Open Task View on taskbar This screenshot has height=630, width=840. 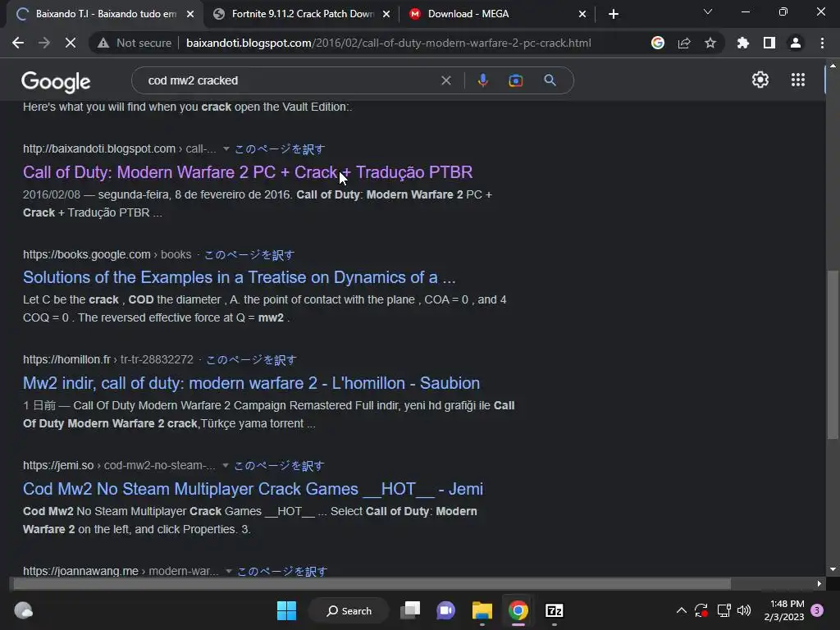410,610
